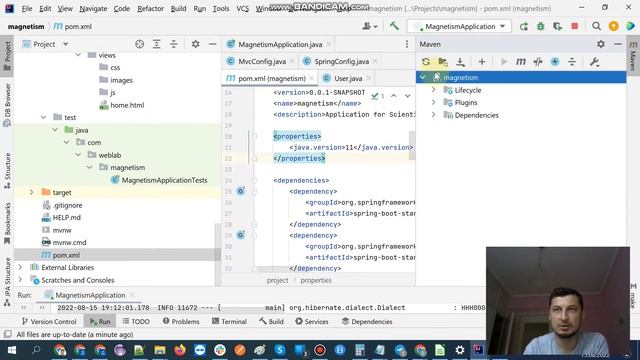Viewport: 640px width, 360px height.
Task: Open the File menu
Action: pyautogui.click(x=27, y=8)
